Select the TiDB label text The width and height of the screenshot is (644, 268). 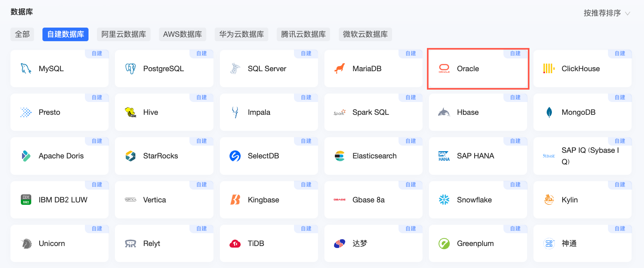256,243
